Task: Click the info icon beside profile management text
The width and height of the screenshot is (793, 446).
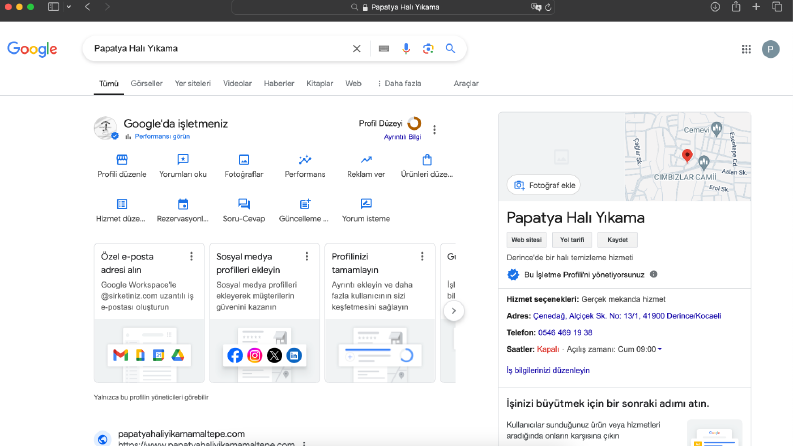Action: coord(653,274)
